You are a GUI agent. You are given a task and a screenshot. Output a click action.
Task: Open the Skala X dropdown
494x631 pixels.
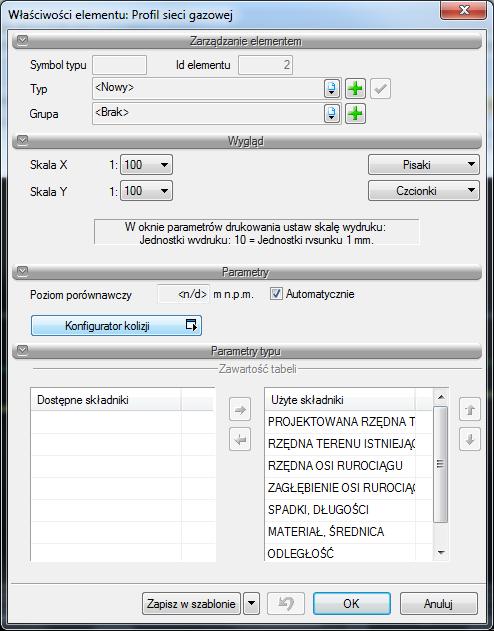point(146,165)
